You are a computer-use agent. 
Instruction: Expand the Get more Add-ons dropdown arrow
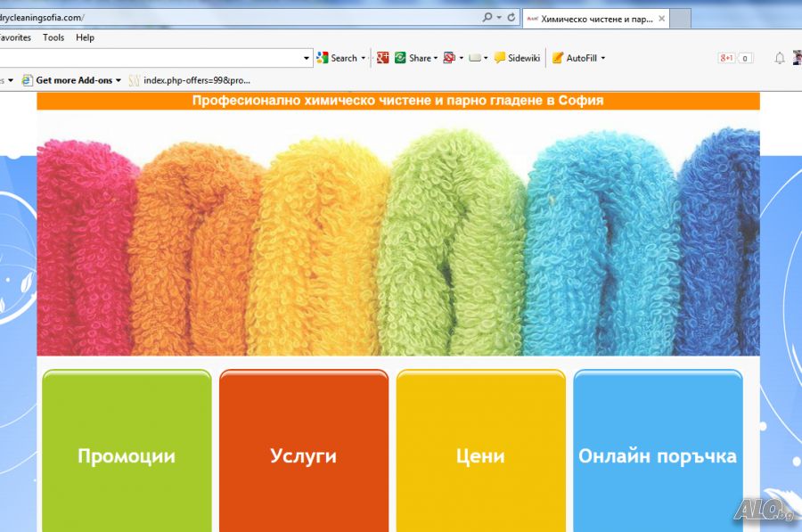tap(119, 80)
